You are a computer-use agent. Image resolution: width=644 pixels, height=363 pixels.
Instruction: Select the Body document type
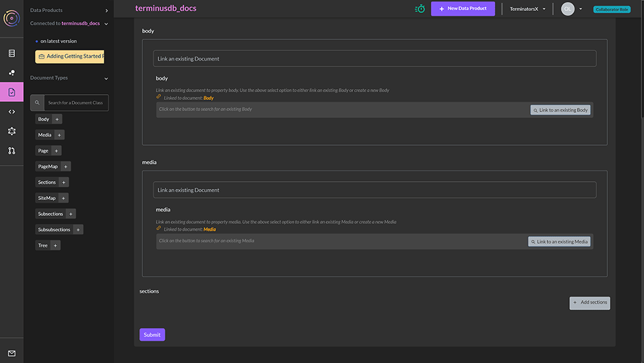[44, 119]
